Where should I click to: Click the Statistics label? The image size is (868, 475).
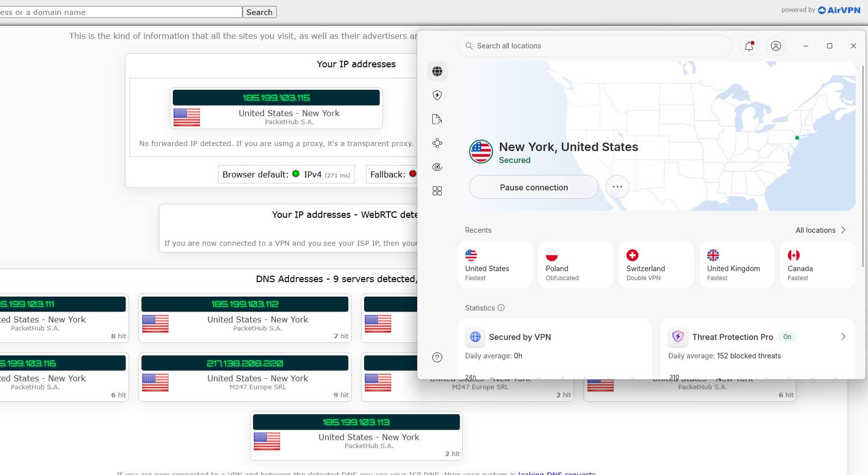[x=480, y=308]
